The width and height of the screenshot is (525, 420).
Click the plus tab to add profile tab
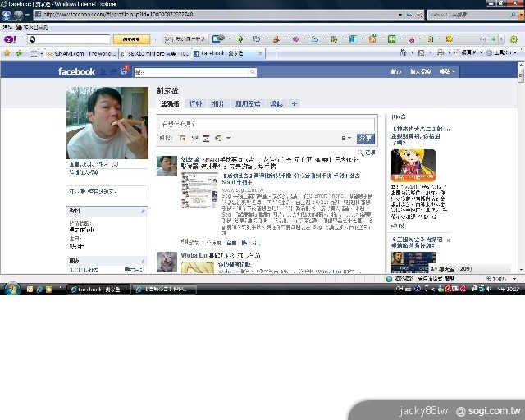[294, 104]
